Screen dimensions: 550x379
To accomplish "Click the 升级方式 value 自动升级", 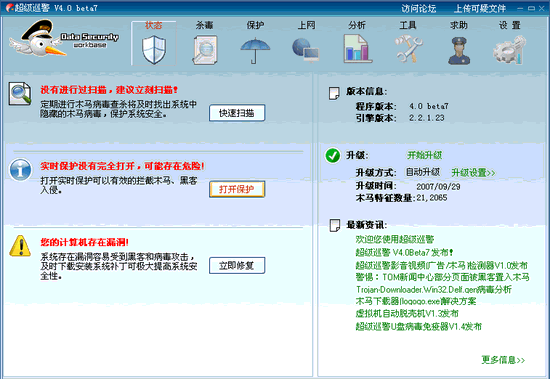I will point(423,172).
